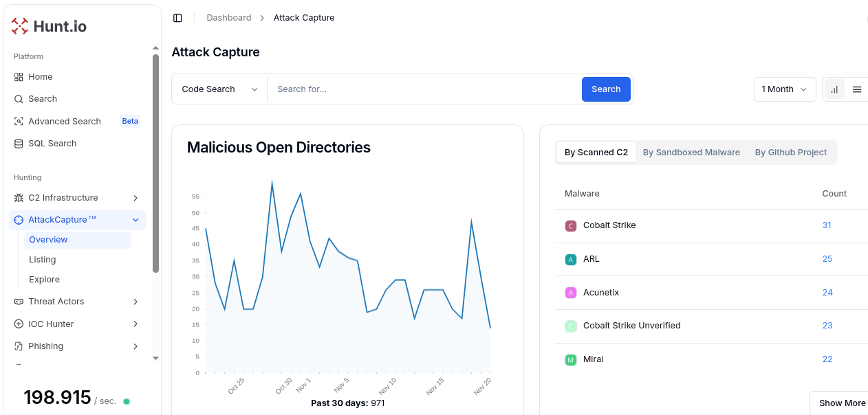Open the 1 Month time range dropdown

click(x=784, y=89)
